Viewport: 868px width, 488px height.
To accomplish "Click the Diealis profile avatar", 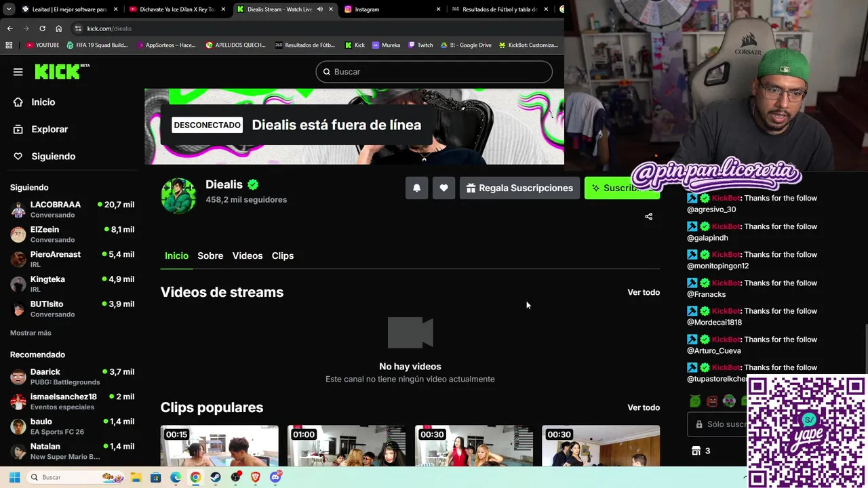I will (x=178, y=196).
